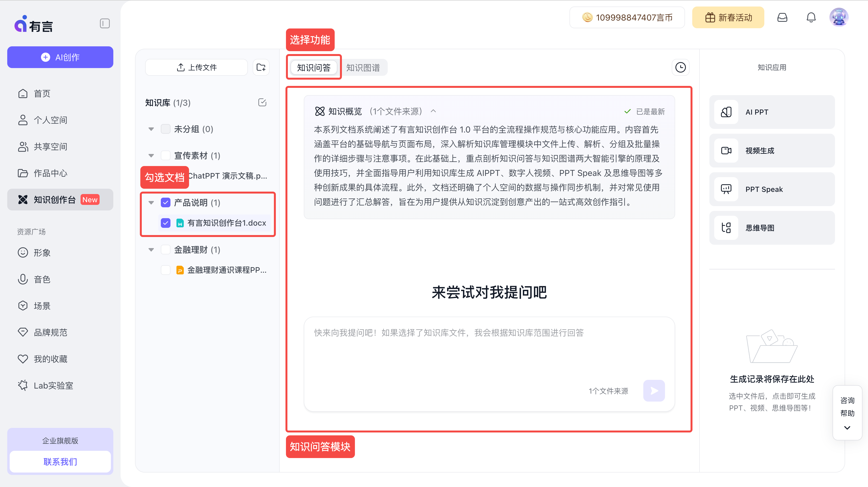Select the 视频生成 video generation tool

772,151
